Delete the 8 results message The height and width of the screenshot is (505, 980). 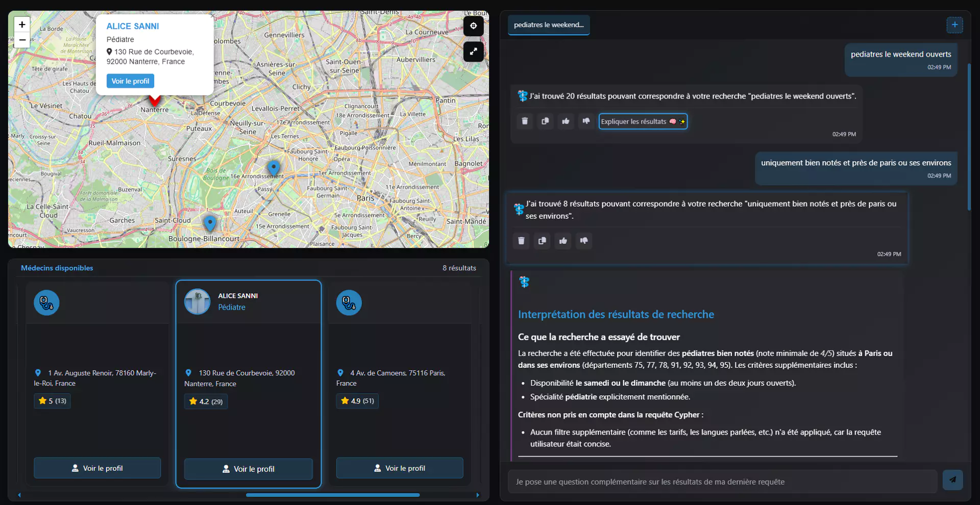521,241
